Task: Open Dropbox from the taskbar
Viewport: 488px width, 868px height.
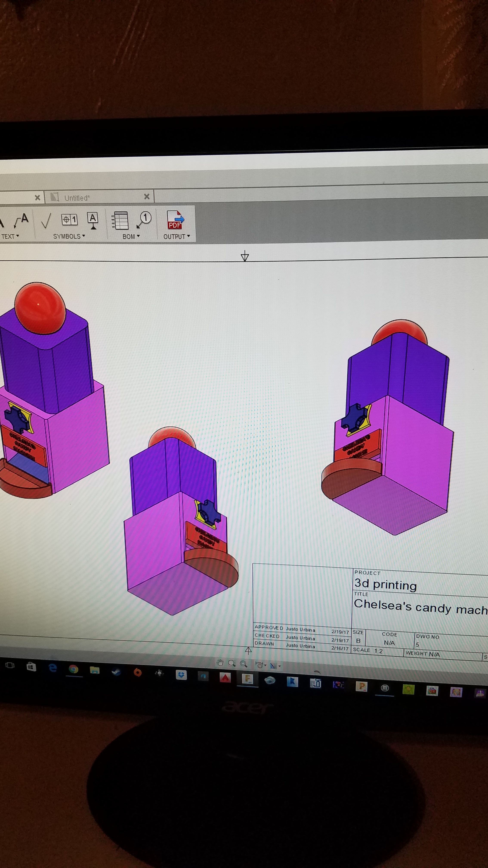Action: tap(181, 675)
